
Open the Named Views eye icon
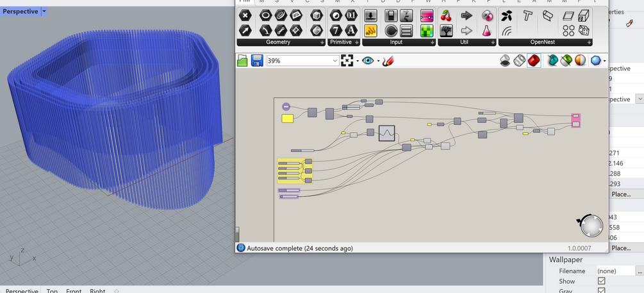coord(368,61)
